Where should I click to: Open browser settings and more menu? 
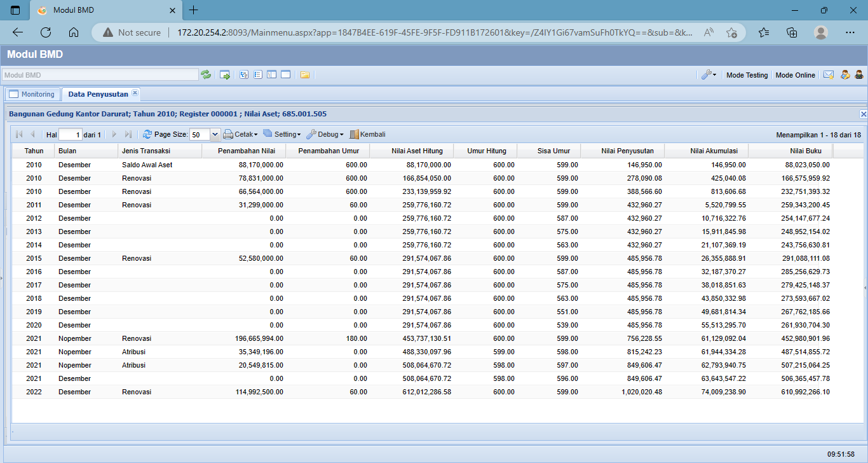(850, 32)
